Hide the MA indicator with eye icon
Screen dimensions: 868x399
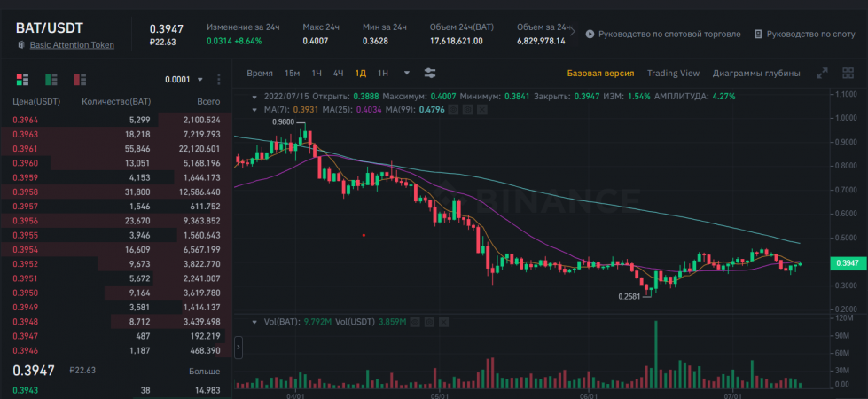click(452, 110)
